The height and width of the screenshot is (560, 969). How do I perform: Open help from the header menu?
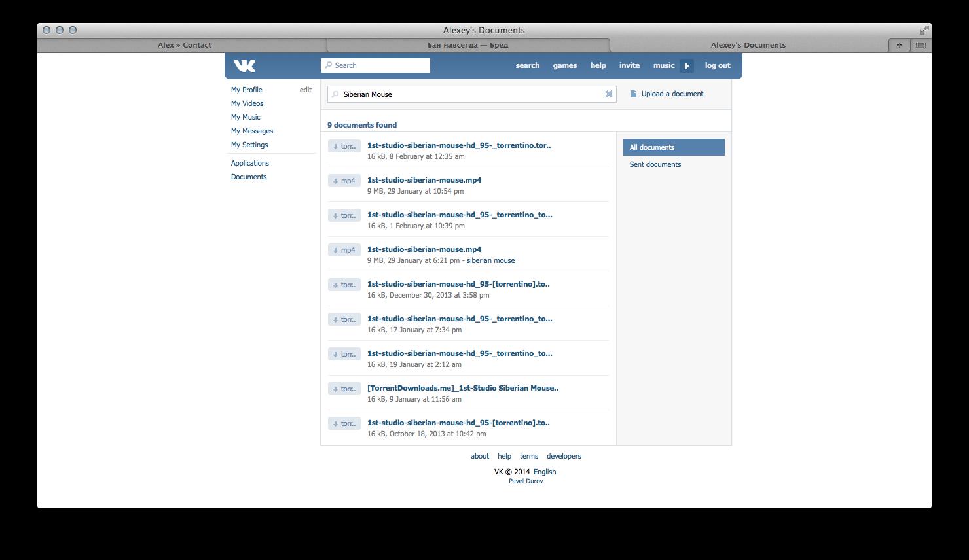click(598, 65)
